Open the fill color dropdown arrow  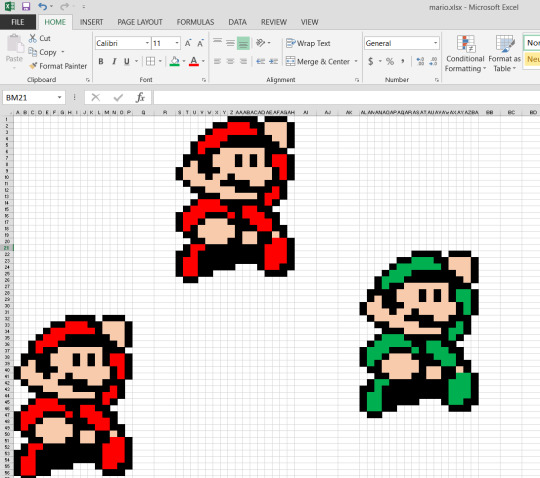coord(184,61)
